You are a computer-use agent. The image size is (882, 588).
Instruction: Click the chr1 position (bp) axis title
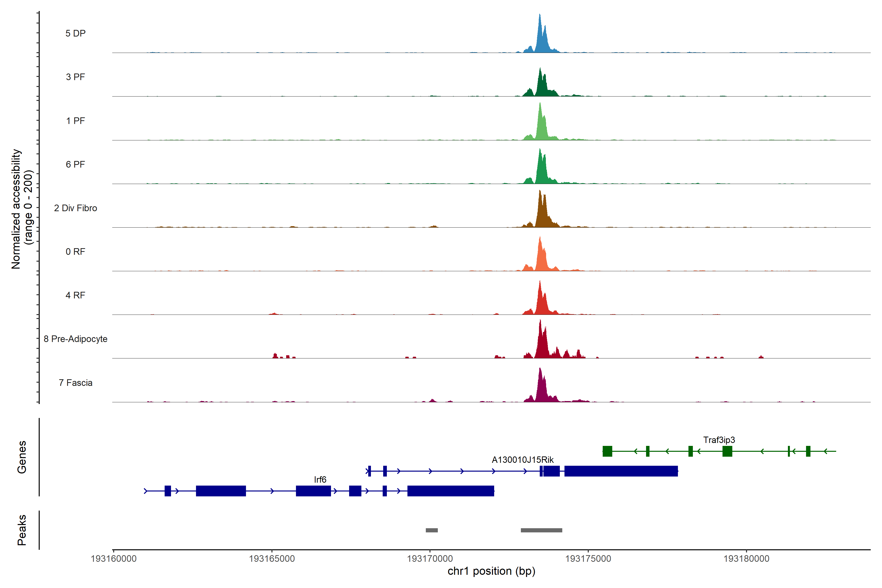pos(491,571)
